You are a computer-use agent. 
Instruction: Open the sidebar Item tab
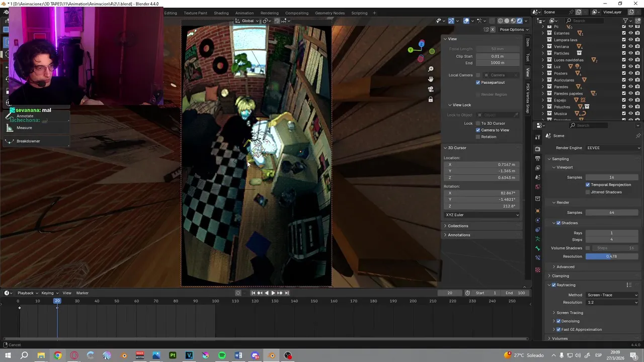(x=527, y=42)
